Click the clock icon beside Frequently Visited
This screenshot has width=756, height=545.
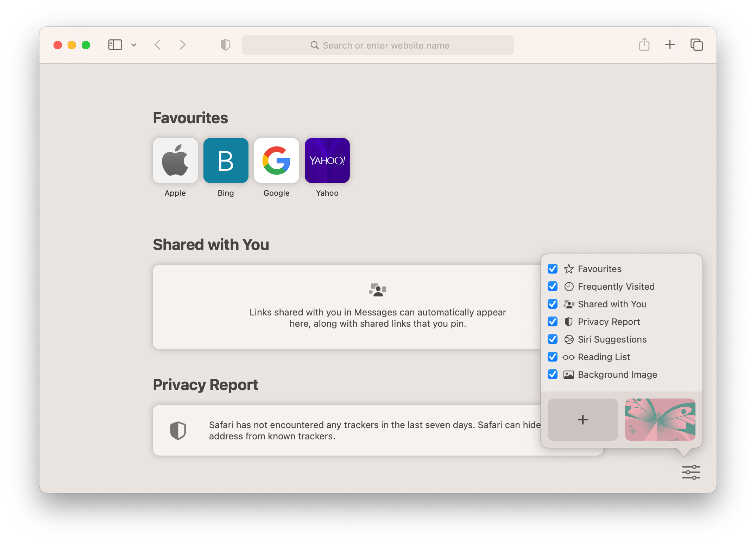[569, 287]
